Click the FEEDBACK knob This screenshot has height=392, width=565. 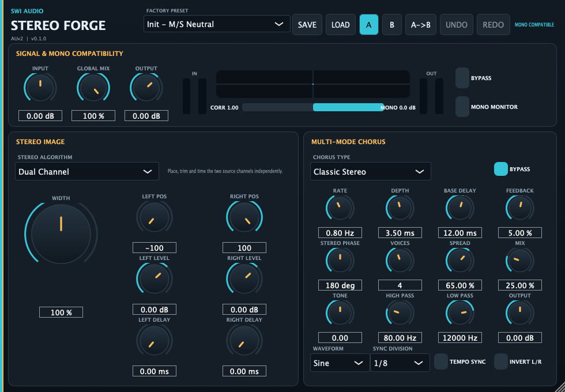[x=520, y=208]
